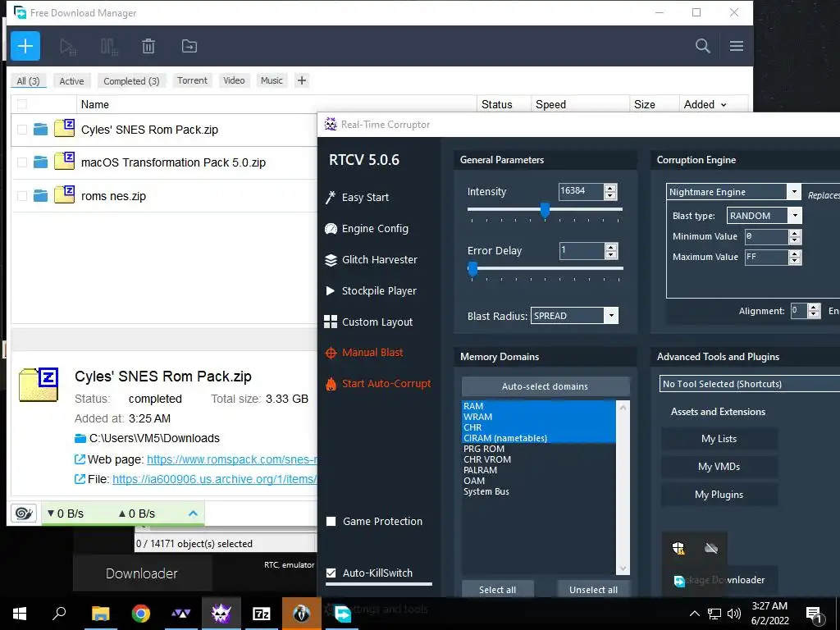Click Start Auto-Corrupt

tap(378, 384)
